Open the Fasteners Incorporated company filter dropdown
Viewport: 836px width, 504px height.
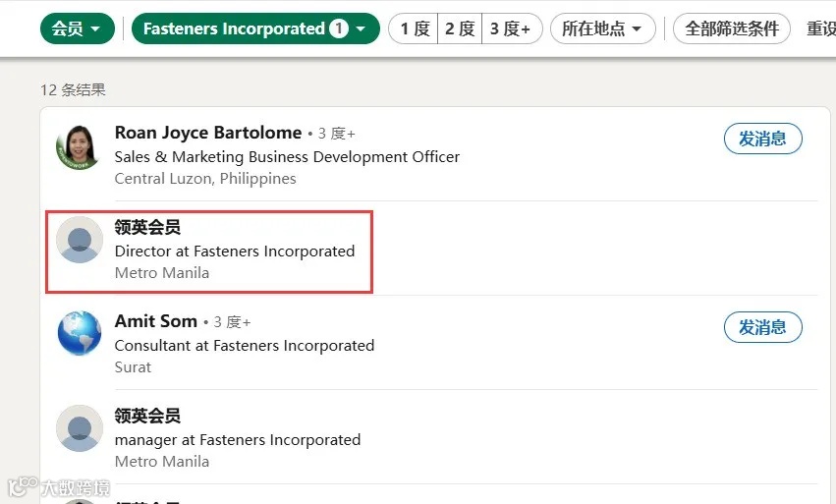[255, 28]
